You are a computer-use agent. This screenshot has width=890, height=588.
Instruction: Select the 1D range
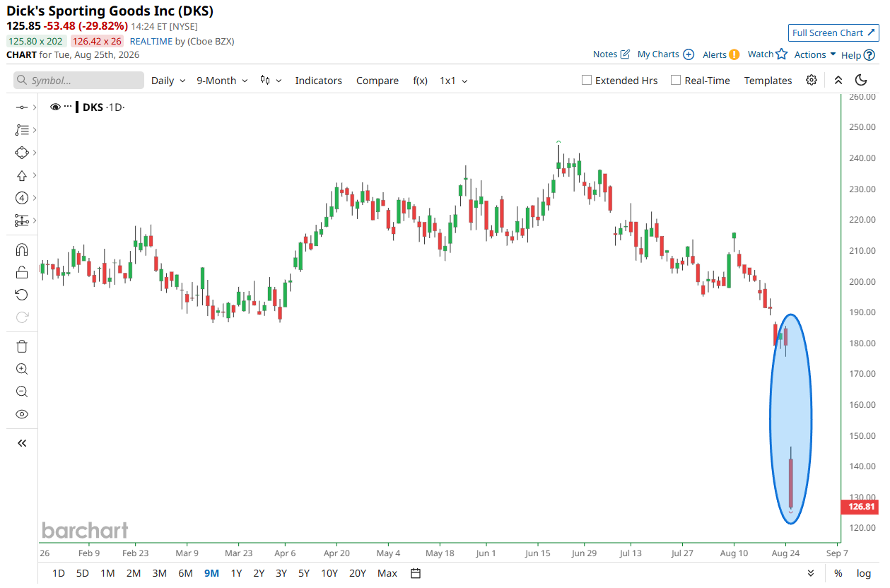point(59,573)
